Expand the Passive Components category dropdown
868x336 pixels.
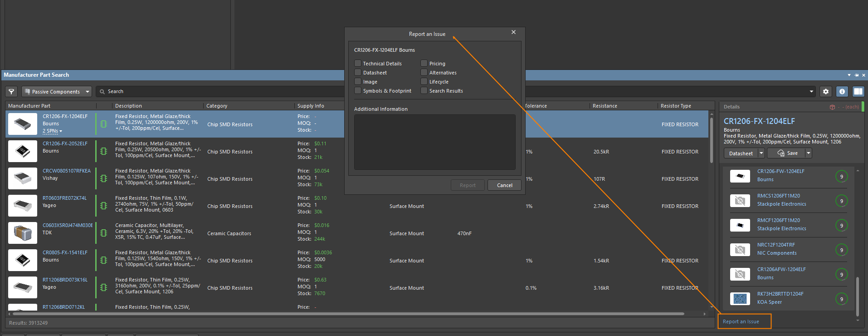pyautogui.click(x=88, y=92)
